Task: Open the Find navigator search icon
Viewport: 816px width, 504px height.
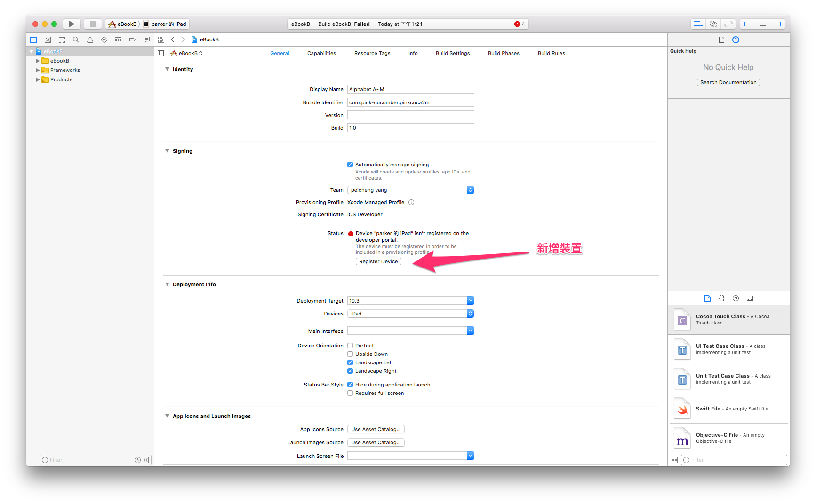Action: 76,40
